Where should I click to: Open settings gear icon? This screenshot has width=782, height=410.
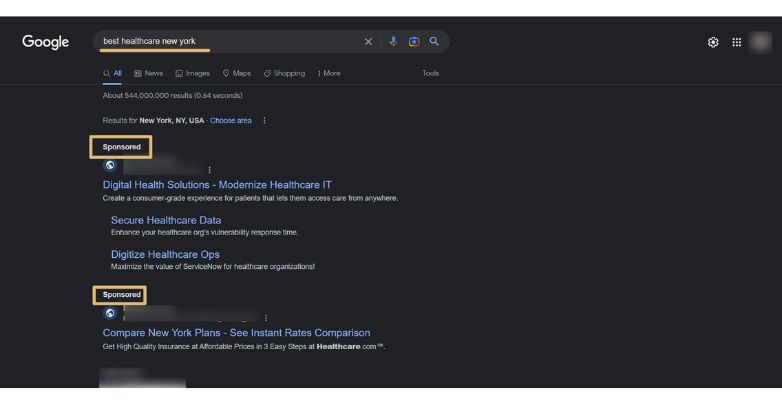pyautogui.click(x=713, y=42)
